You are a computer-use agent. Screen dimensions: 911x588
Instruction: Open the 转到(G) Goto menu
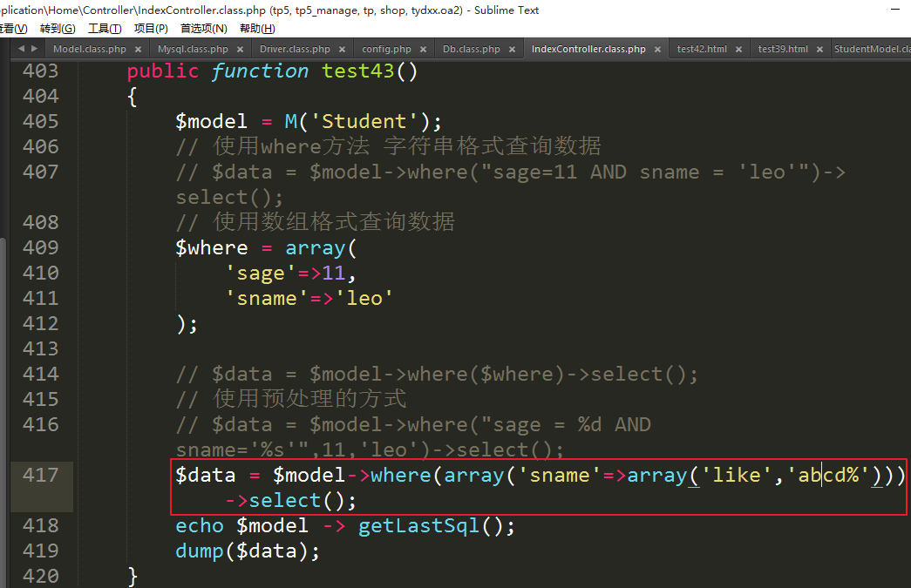tap(58, 29)
